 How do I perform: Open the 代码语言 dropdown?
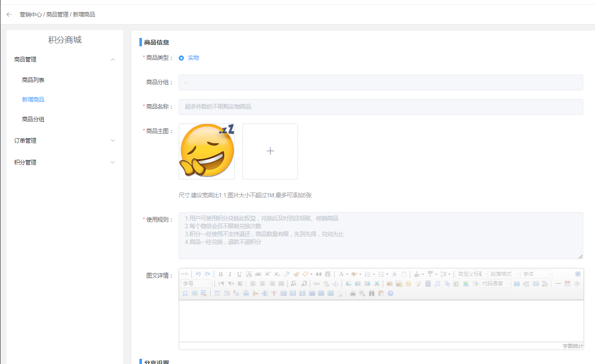495,284
